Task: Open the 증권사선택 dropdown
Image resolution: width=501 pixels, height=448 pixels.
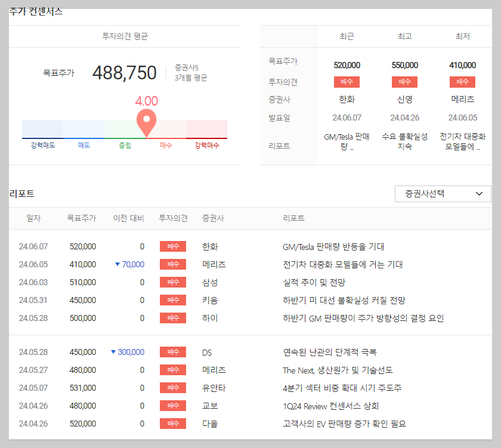Action: [443, 194]
